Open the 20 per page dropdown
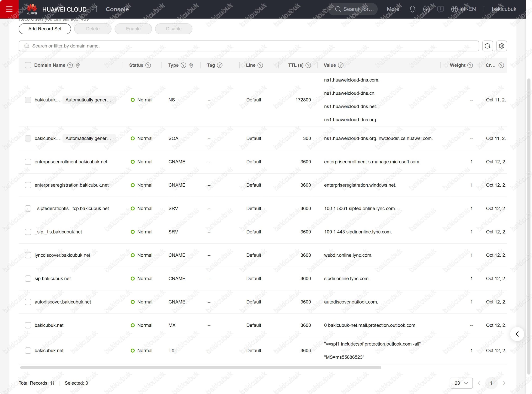 click(461, 383)
